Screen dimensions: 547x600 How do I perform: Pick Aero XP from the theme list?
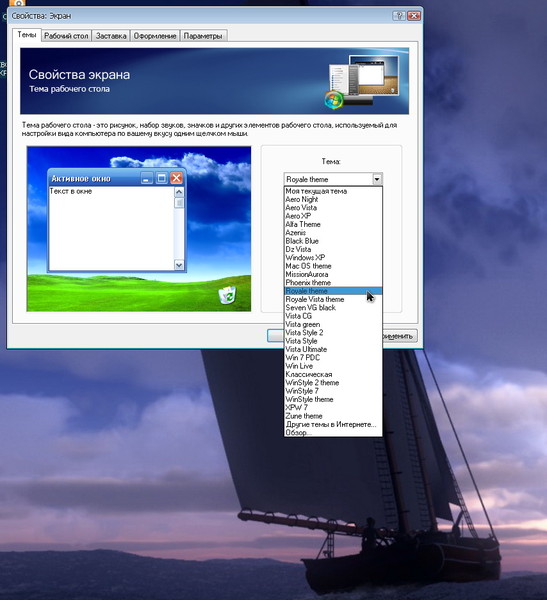click(333, 216)
